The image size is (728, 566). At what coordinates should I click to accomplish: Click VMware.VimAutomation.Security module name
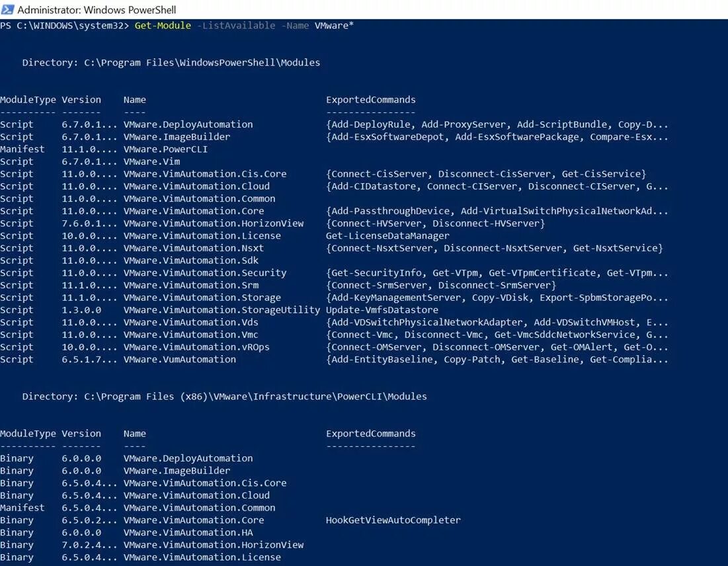(x=205, y=273)
